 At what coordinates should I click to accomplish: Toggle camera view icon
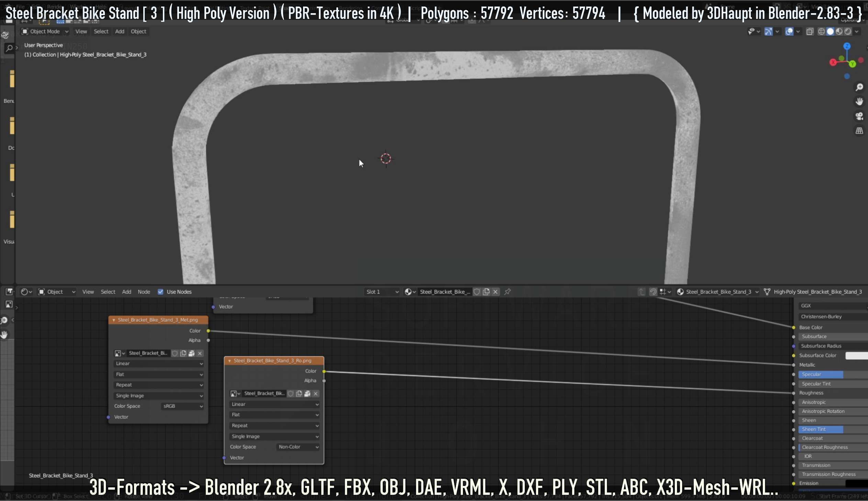(859, 116)
